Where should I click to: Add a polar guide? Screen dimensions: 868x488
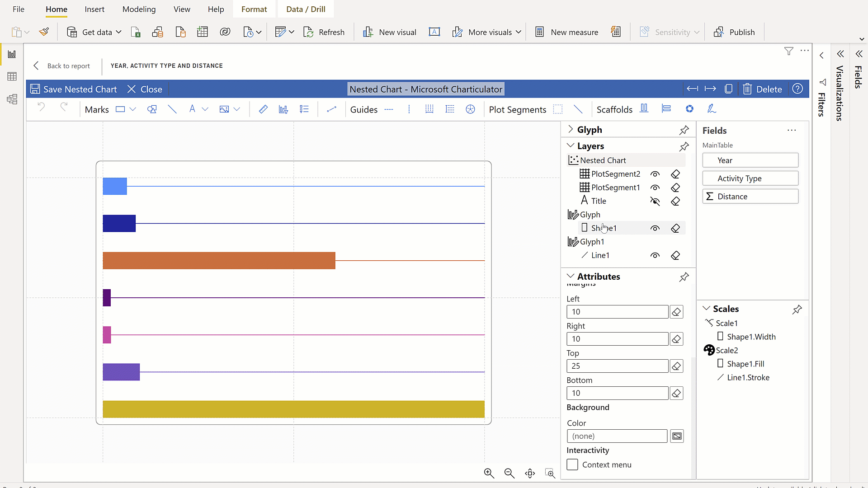coord(470,109)
